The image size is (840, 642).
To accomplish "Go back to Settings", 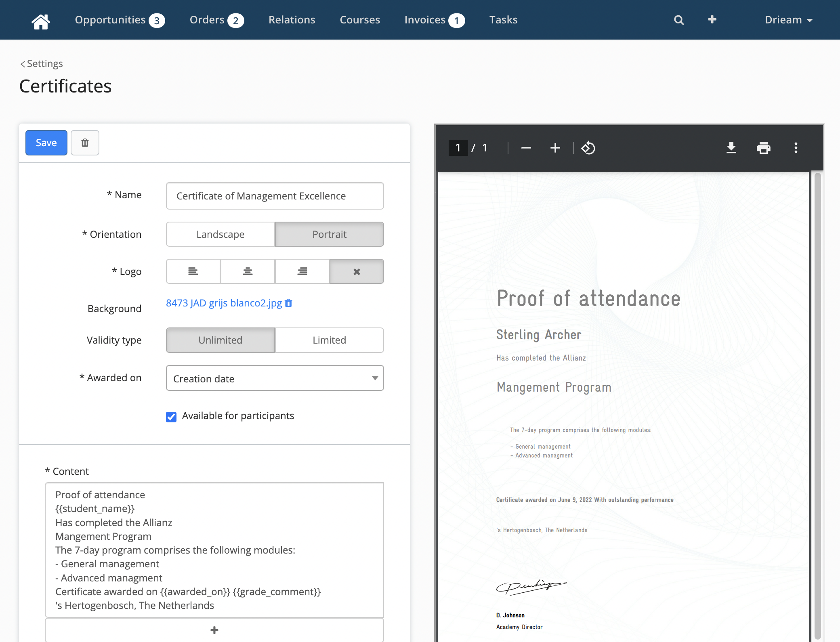I will 42,63.
